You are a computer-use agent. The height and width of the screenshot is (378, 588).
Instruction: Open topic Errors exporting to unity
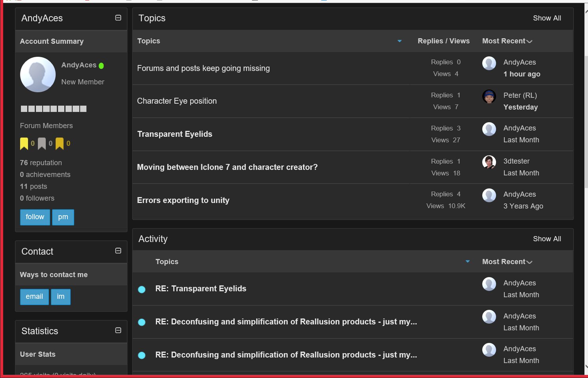click(183, 200)
